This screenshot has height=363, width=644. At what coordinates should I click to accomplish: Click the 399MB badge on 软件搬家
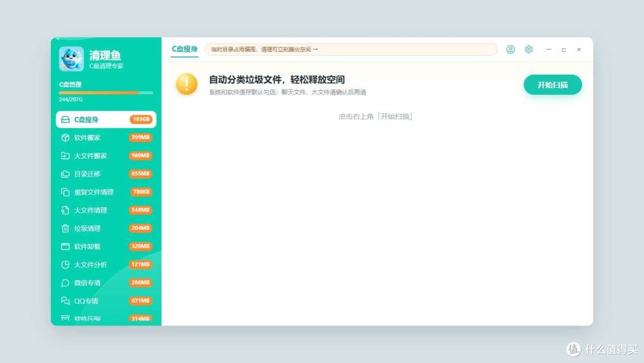(x=141, y=137)
